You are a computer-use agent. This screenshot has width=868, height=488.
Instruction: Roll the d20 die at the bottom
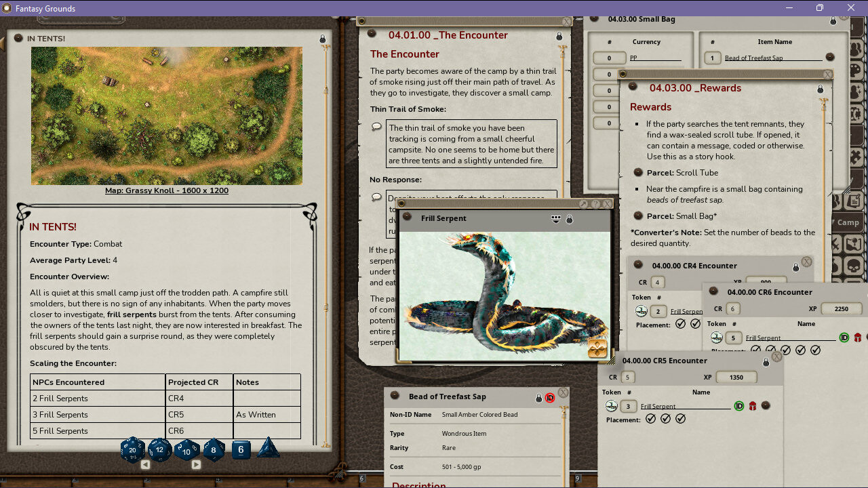[133, 449]
